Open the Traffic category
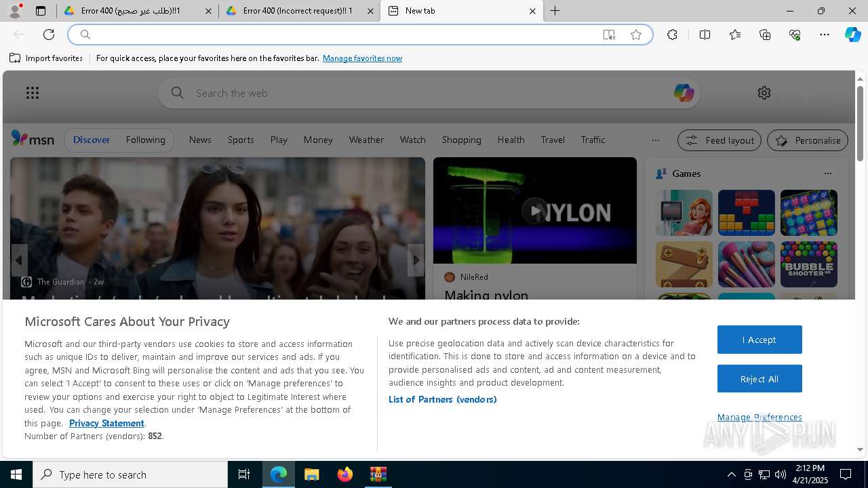 pyautogui.click(x=593, y=140)
